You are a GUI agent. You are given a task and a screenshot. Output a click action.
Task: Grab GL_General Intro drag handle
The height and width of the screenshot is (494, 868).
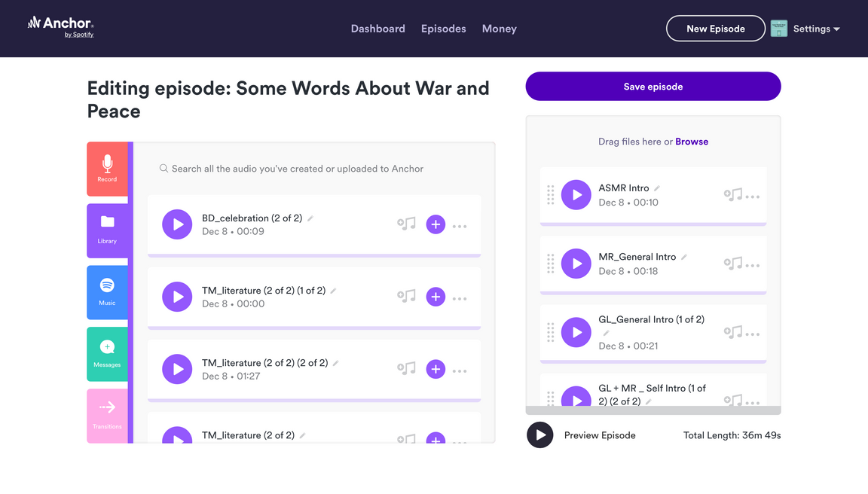(550, 332)
